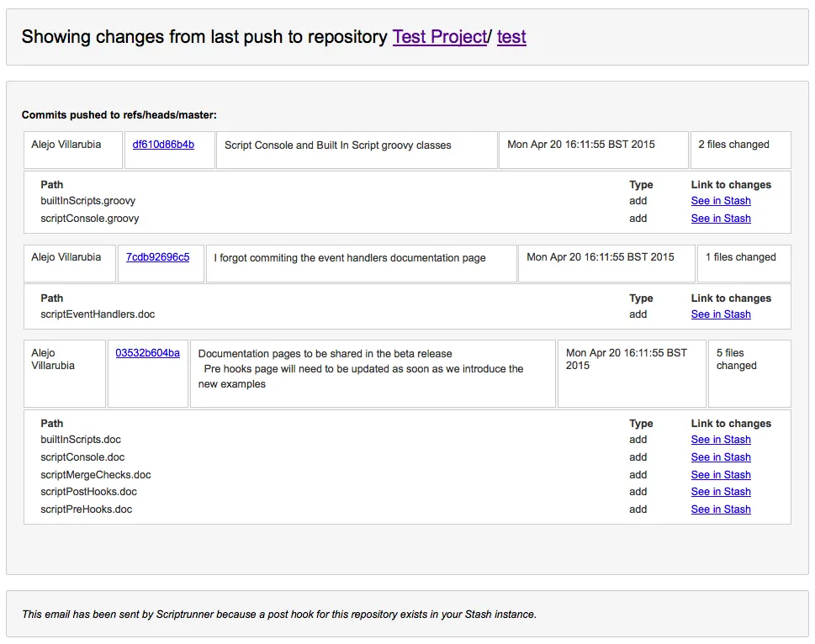Click the scriptPostHooks.doc path text

(x=88, y=491)
